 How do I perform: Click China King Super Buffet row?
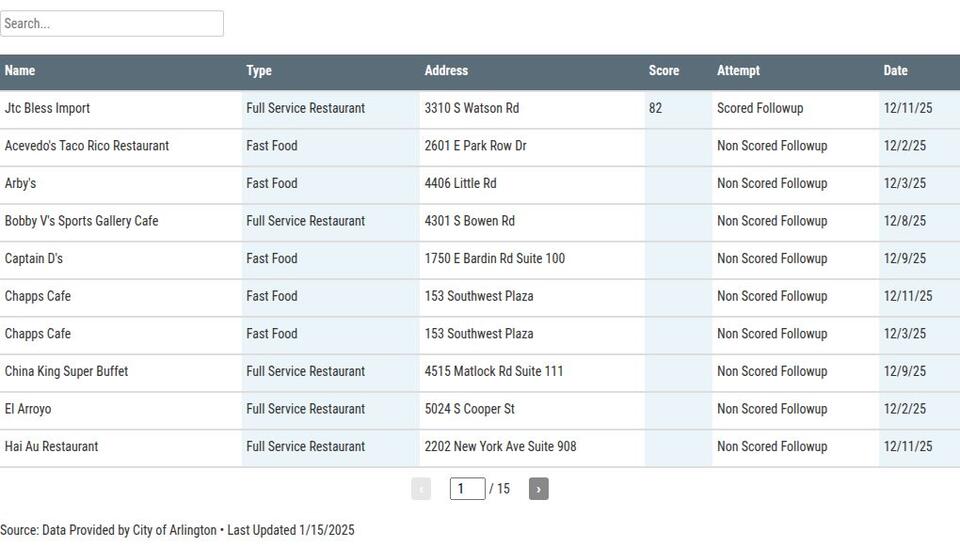[66, 372]
